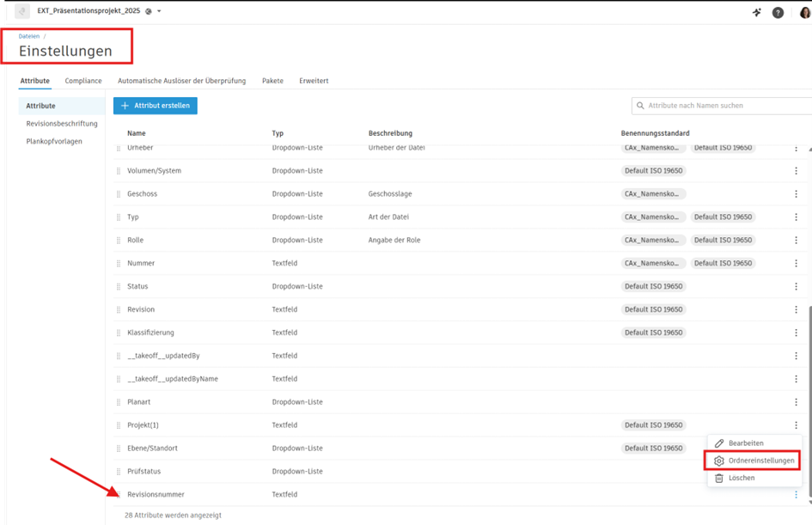Click the Attribut erstellen button

[156, 106]
